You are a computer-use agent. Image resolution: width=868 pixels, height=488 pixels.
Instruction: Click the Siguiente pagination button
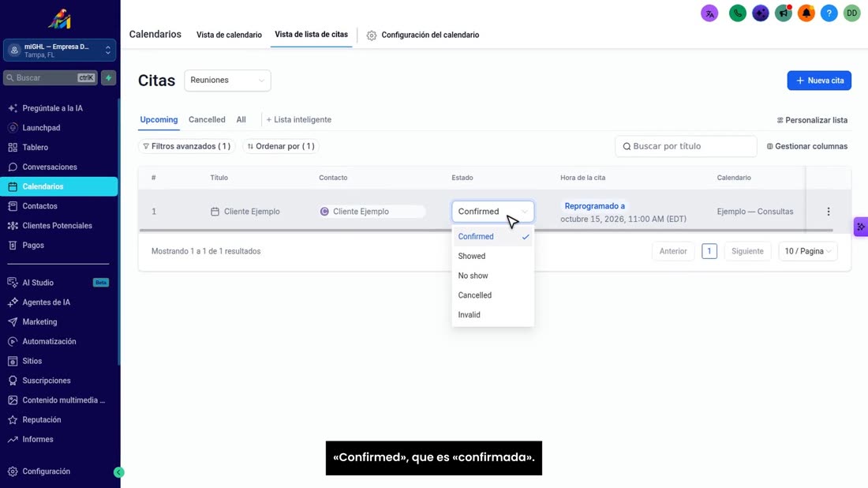pyautogui.click(x=747, y=251)
